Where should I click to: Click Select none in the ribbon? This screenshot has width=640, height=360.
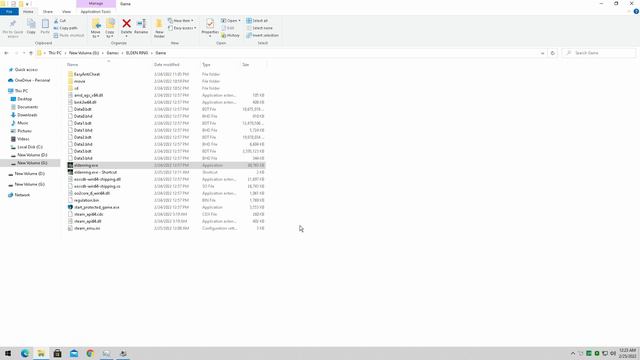[x=260, y=28]
